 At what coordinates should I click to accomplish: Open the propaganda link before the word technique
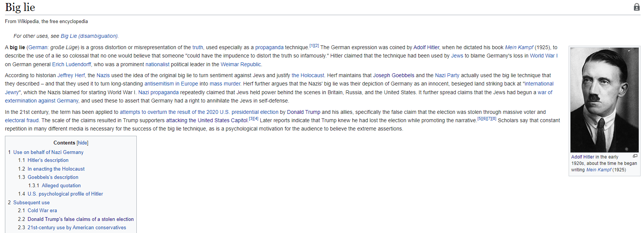[269, 47]
